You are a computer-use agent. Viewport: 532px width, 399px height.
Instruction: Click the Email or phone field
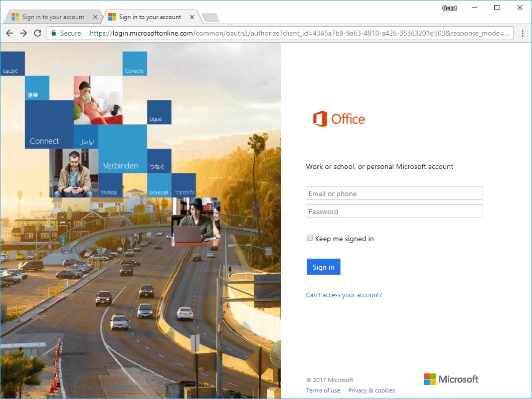394,193
